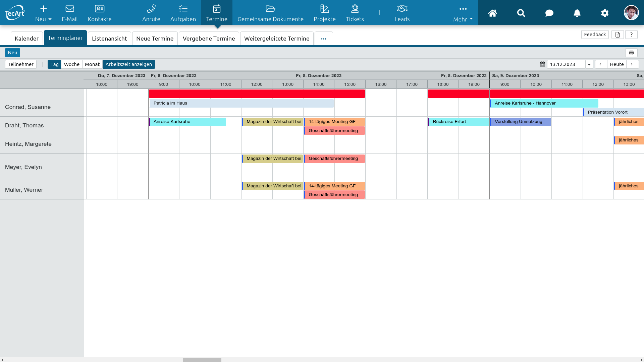The height and width of the screenshot is (362, 644).
Task: Open the date field dropdown arrow
Action: coord(589,64)
